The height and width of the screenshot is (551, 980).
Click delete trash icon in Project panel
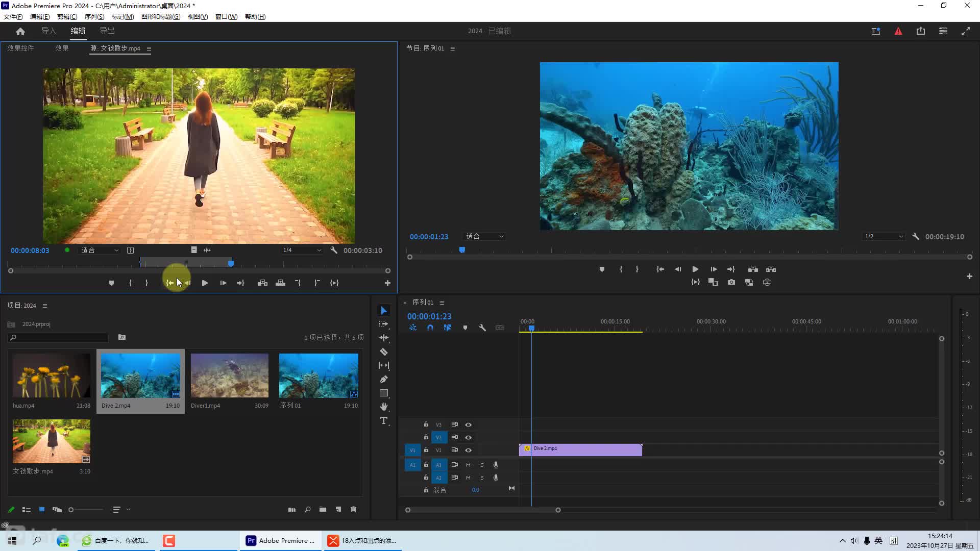point(354,509)
